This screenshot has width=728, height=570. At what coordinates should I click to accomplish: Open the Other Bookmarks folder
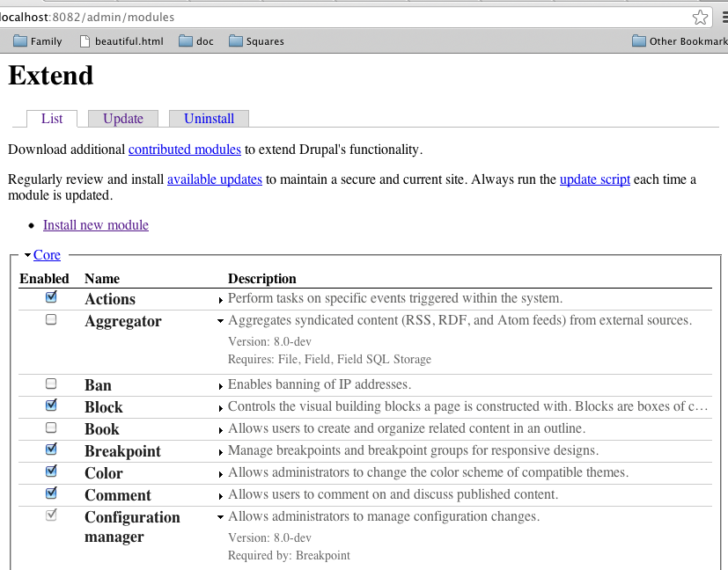pyautogui.click(x=679, y=40)
